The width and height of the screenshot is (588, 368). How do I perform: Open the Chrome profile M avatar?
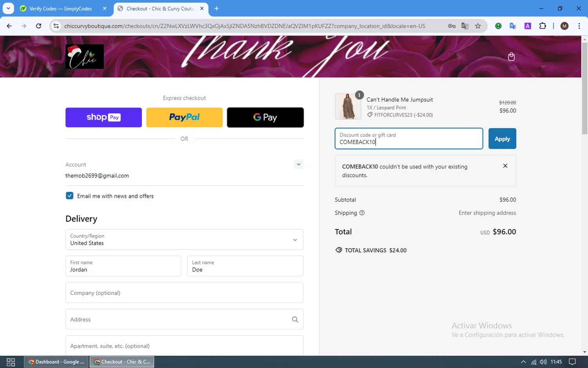pos(564,26)
